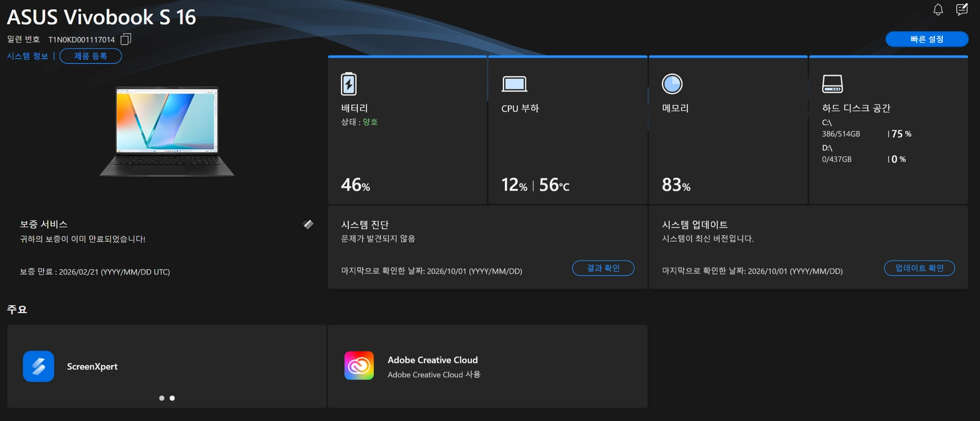Open the feedback note icon

click(962, 10)
